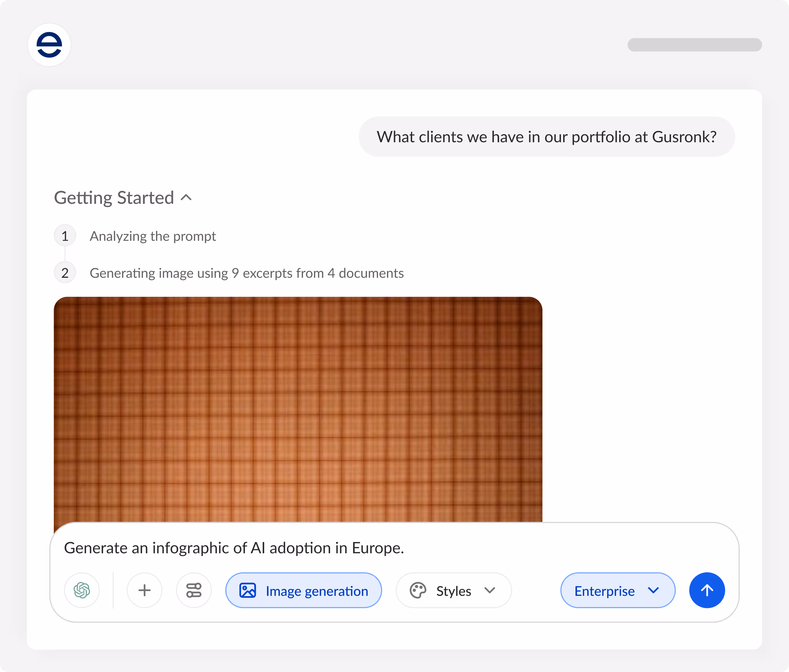Select step 2 Generating image step

pos(246,273)
